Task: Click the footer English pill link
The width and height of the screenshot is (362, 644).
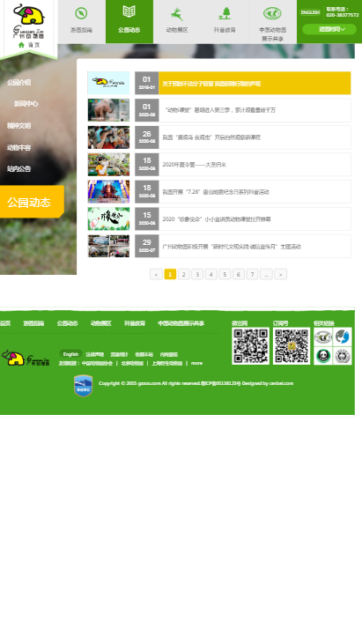Action: coord(70,354)
